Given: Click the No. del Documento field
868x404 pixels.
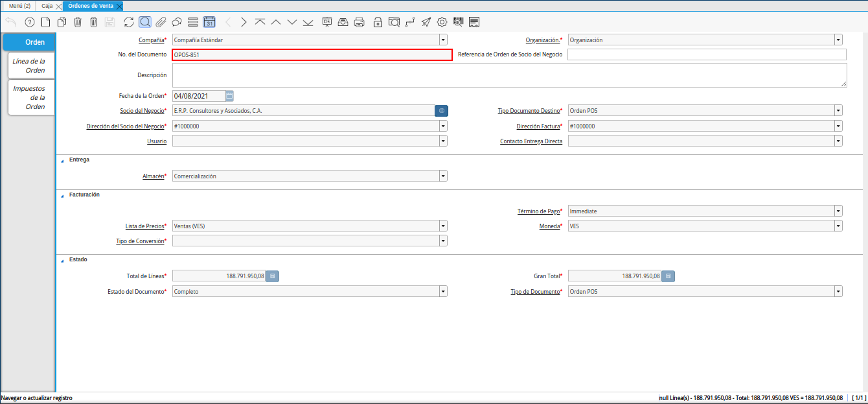Looking at the screenshot, I should pyautogui.click(x=312, y=55).
